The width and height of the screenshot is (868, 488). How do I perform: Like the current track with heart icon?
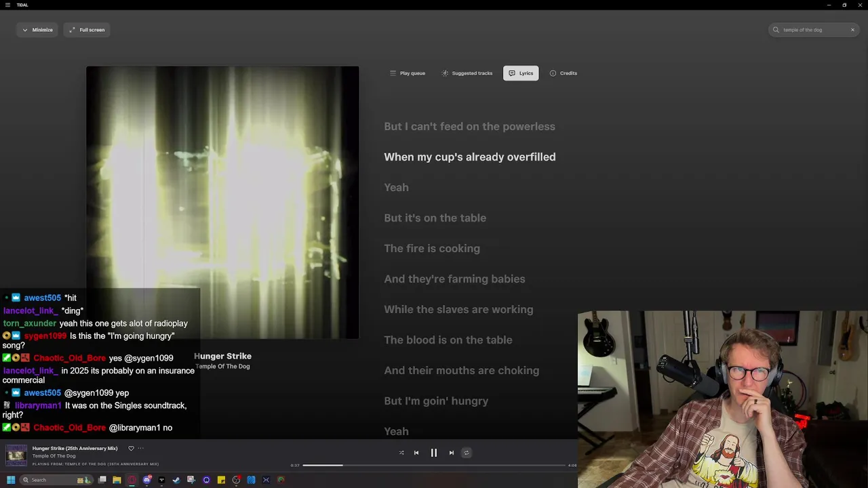[131, 448]
